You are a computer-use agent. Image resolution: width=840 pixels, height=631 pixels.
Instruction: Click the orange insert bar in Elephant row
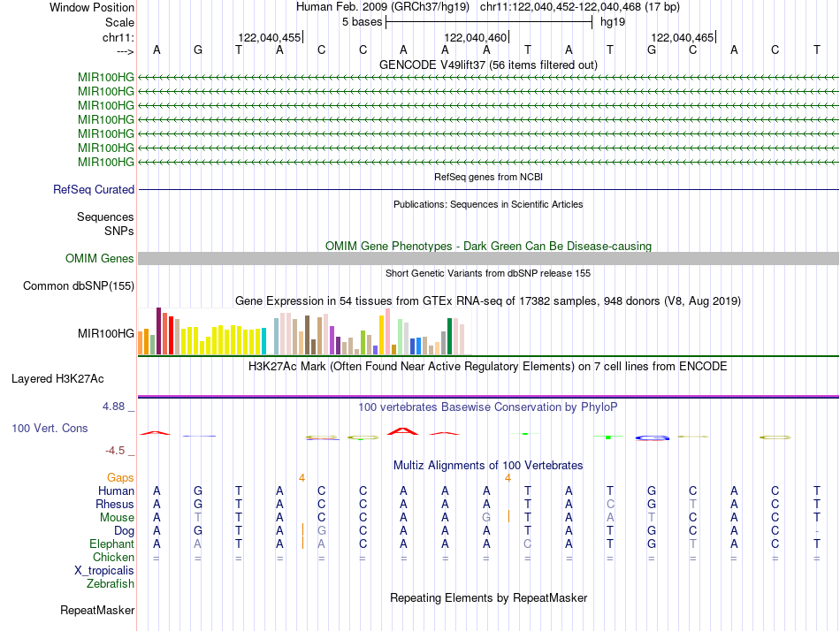(302, 543)
